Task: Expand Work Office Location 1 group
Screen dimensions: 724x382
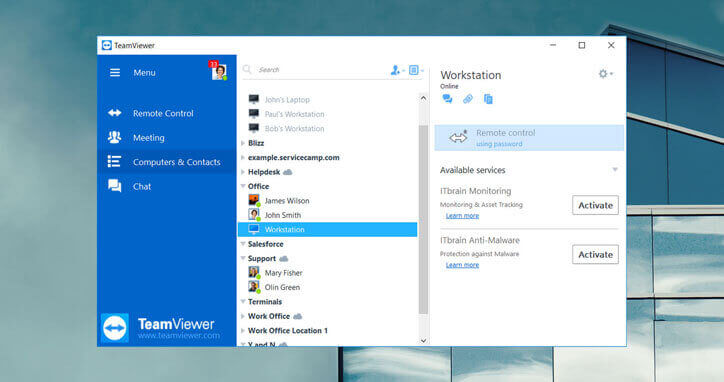Action: coord(243,331)
